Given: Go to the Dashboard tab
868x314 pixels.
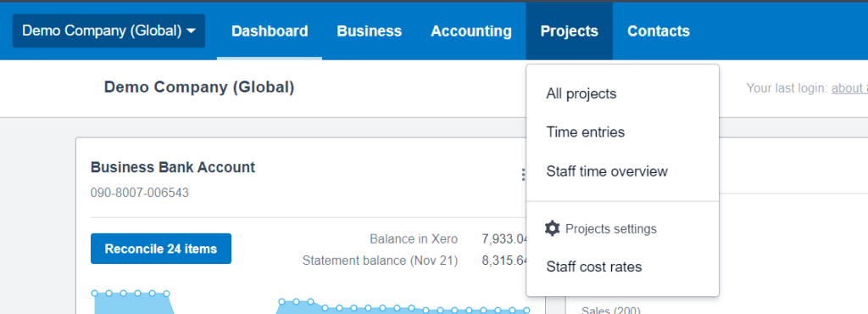Looking at the screenshot, I should click(270, 31).
